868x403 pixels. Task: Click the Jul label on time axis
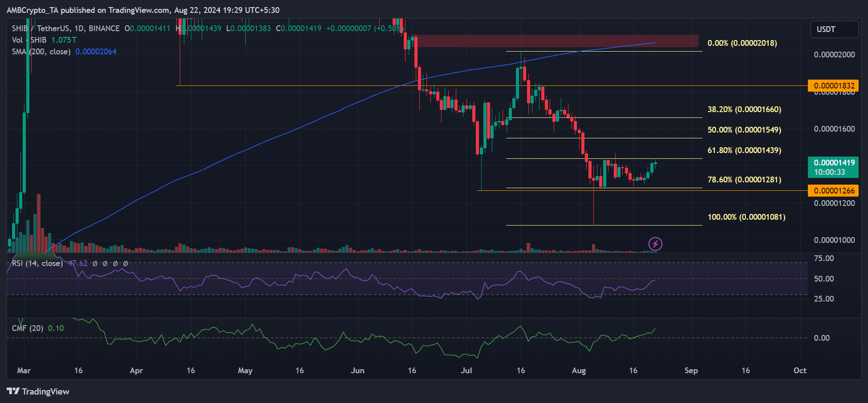[466, 371]
